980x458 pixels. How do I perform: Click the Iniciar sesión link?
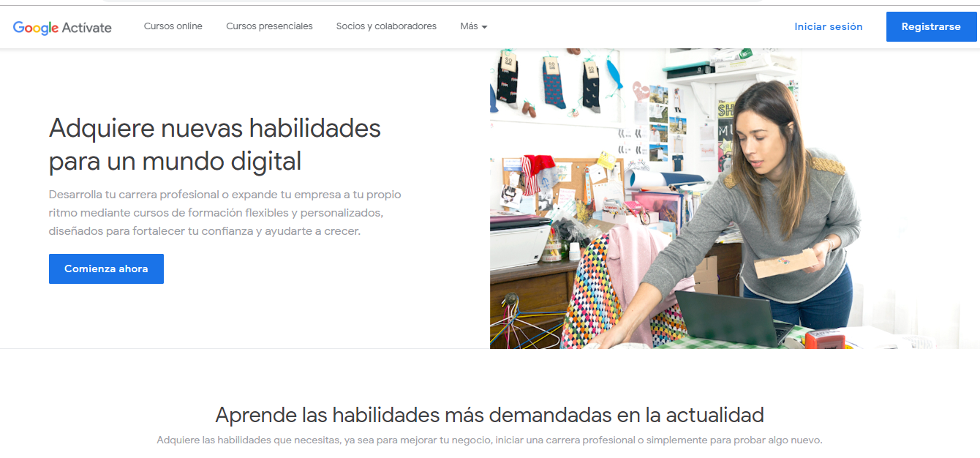pos(829,26)
